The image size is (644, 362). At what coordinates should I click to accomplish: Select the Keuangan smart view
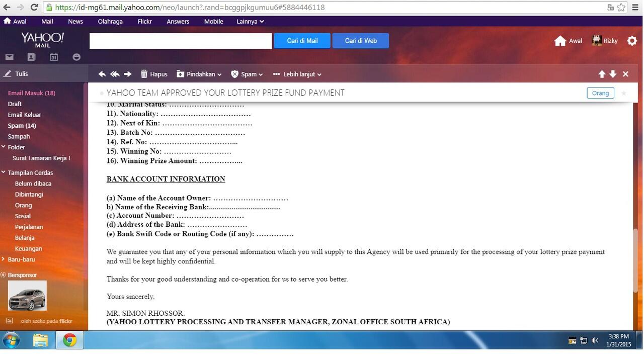click(28, 248)
